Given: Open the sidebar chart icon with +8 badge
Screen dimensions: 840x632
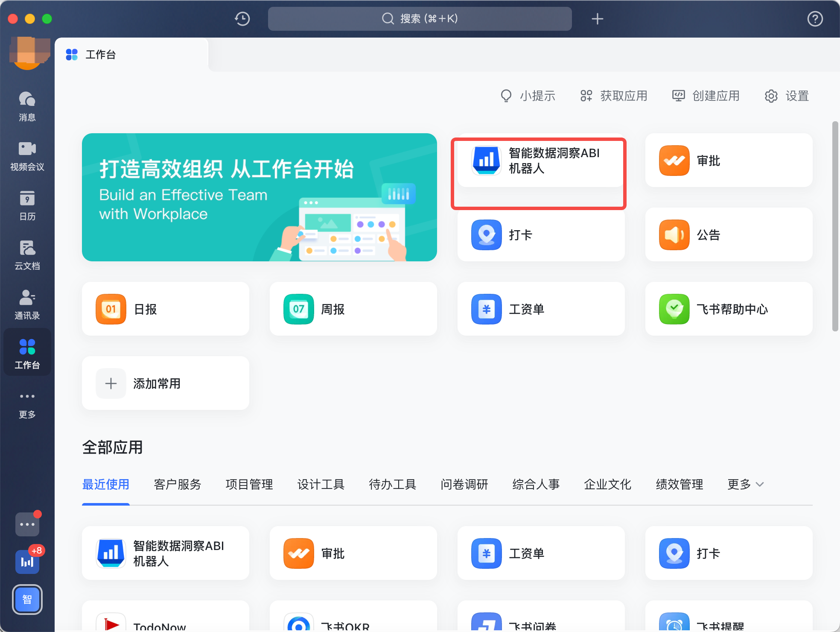Looking at the screenshot, I should tap(27, 561).
